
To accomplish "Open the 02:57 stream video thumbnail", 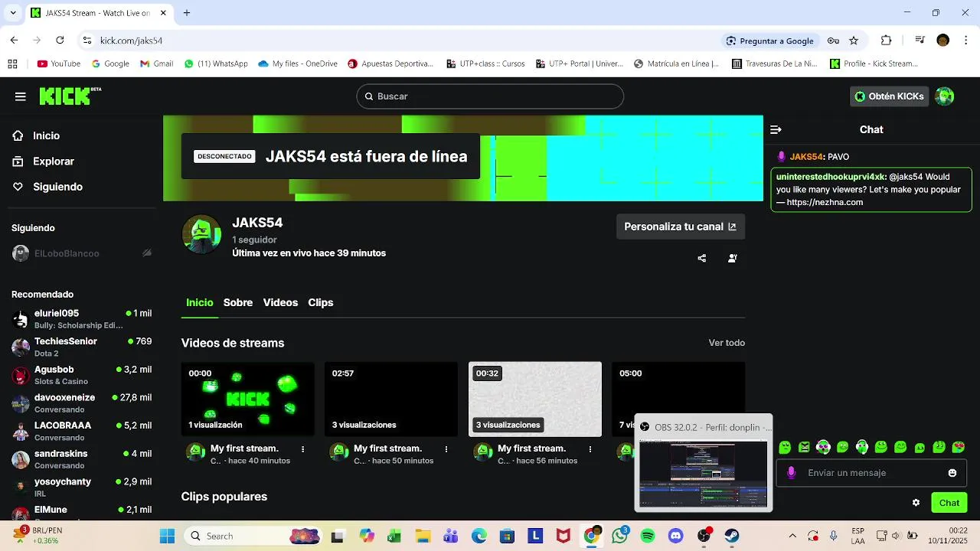I will point(391,399).
